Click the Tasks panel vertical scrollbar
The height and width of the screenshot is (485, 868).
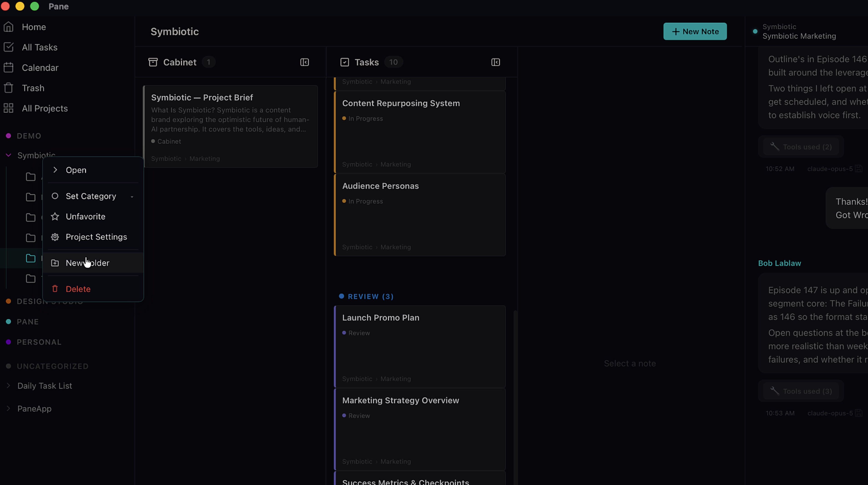515,397
